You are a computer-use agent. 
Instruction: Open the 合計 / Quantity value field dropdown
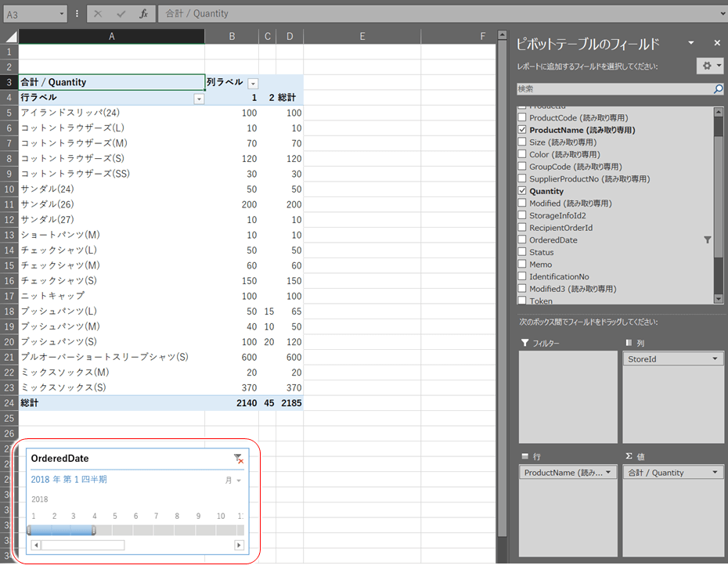[x=715, y=473]
